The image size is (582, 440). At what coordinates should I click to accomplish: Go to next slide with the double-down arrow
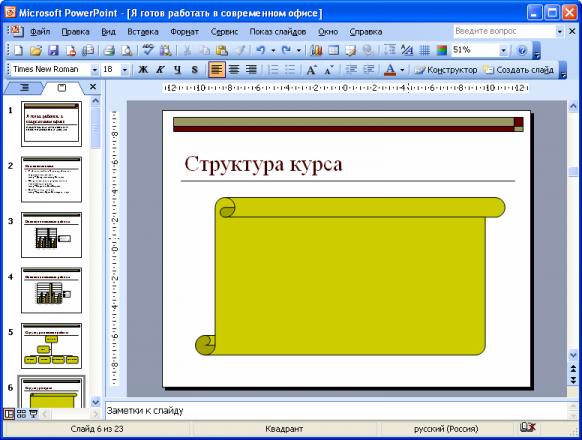tap(573, 380)
